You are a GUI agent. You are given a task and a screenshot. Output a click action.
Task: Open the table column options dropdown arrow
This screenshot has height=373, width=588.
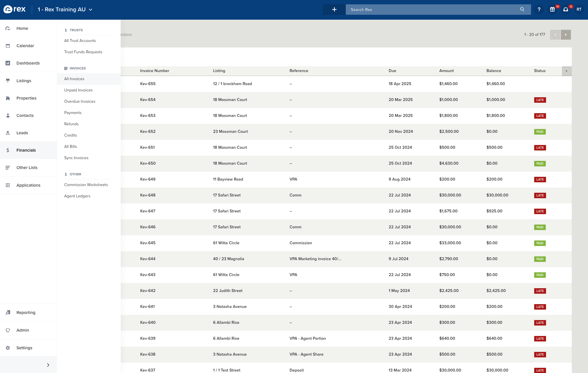point(566,71)
